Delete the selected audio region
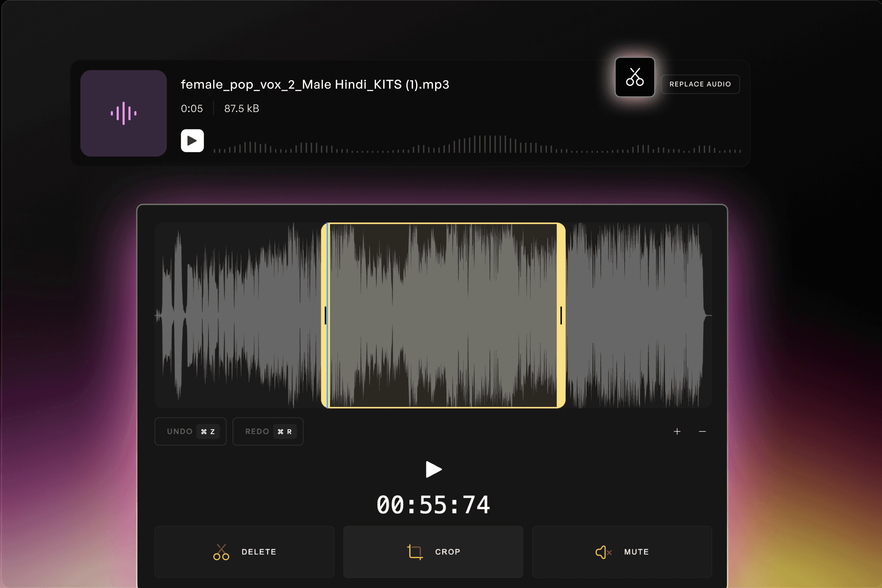The image size is (882, 588). (244, 552)
